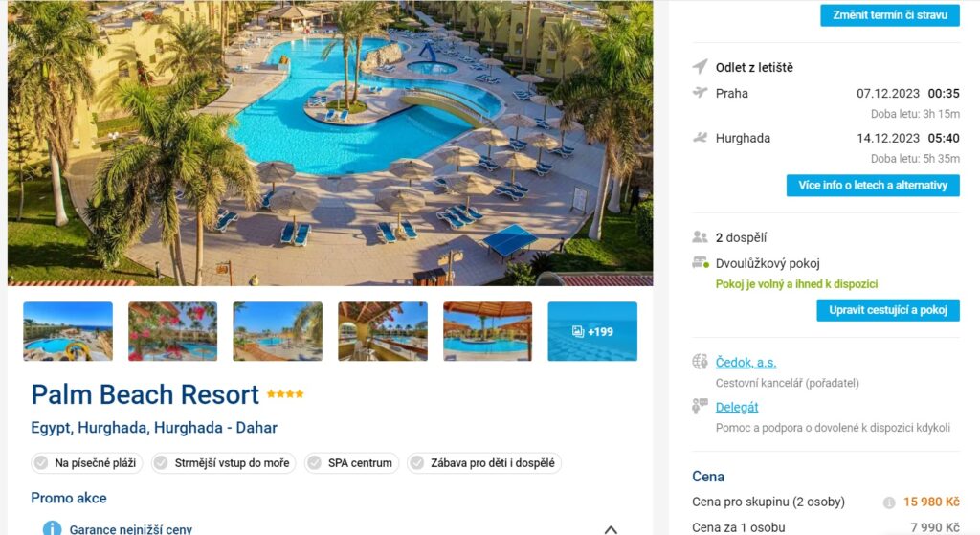Click the landing plane icon next to Hurghada
Screen dimensions: 980x535
[700, 138]
